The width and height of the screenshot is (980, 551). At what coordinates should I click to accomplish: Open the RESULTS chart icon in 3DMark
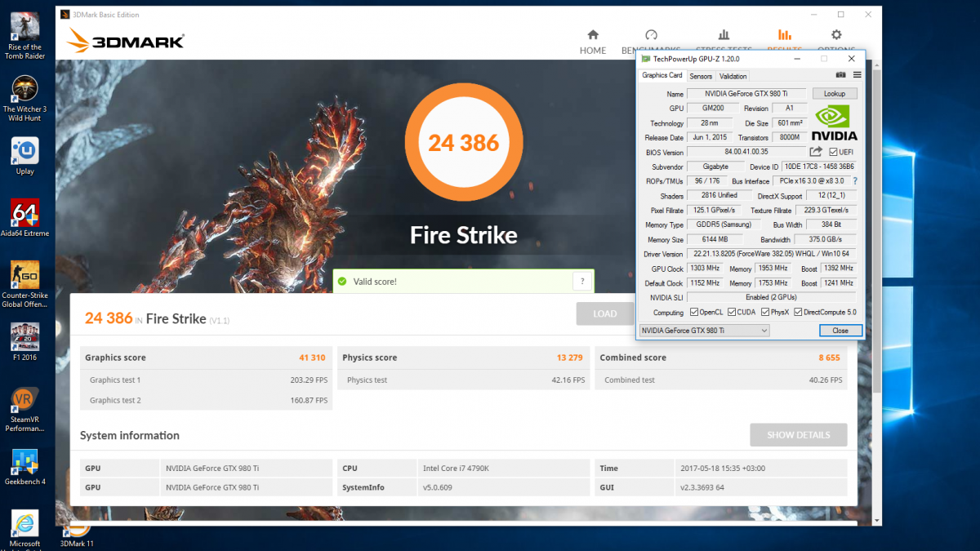coord(785,35)
